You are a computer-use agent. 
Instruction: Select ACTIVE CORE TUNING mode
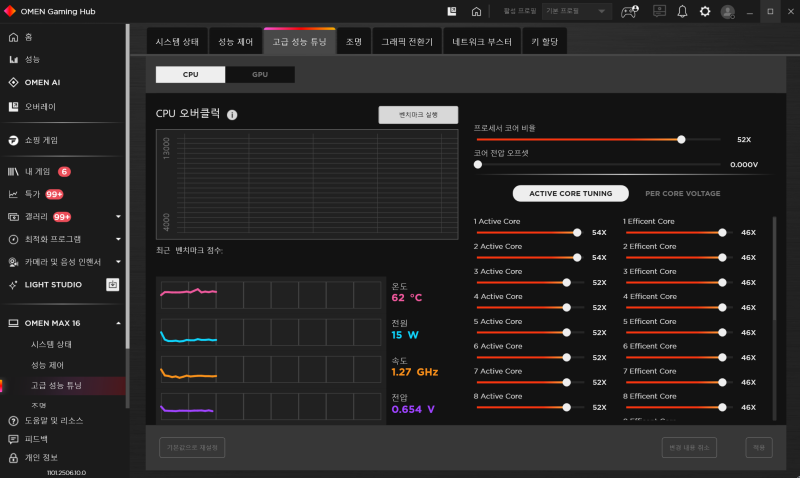coord(570,193)
